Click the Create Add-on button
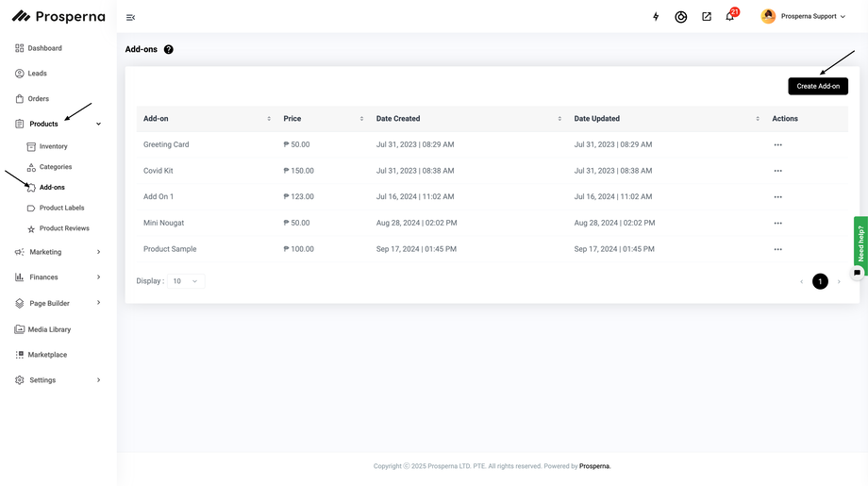 817,86
